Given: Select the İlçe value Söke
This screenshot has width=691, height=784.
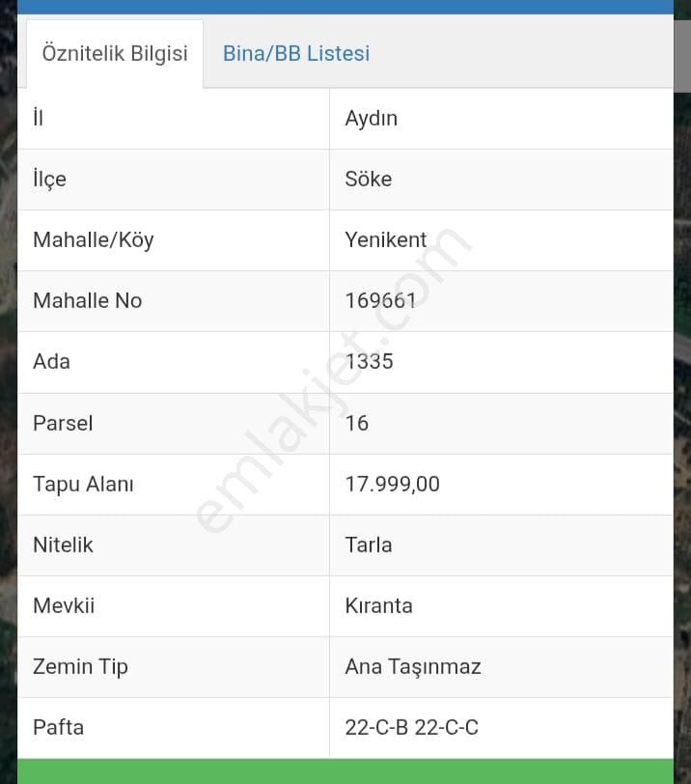Looking at the screenshot, I should coord(368,179).
